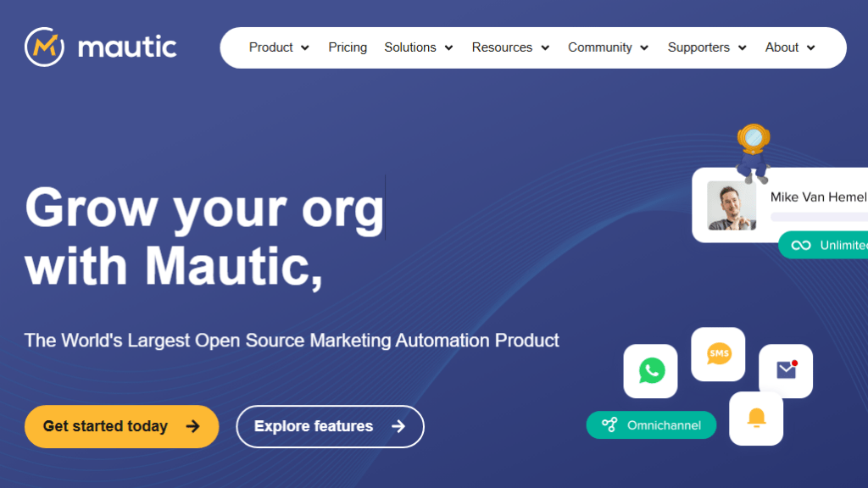
Task: Expand the Product dropdown chevron
Action: [304, 48]
